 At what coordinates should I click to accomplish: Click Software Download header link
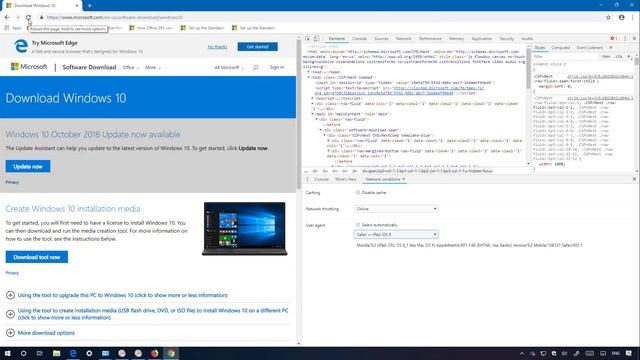(x=89, y=67)
